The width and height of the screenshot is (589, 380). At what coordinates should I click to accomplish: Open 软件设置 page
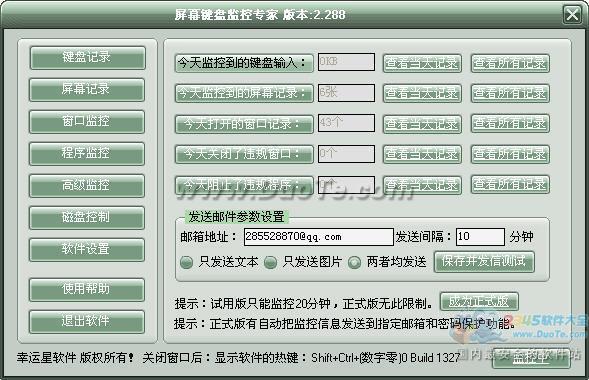(x=87, y=249)
